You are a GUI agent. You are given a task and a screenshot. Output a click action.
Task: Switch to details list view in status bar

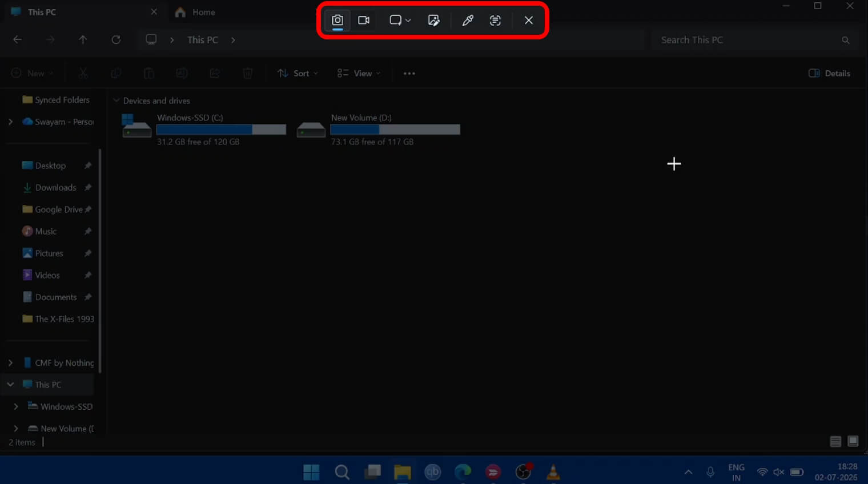click(x=835, y=441)
